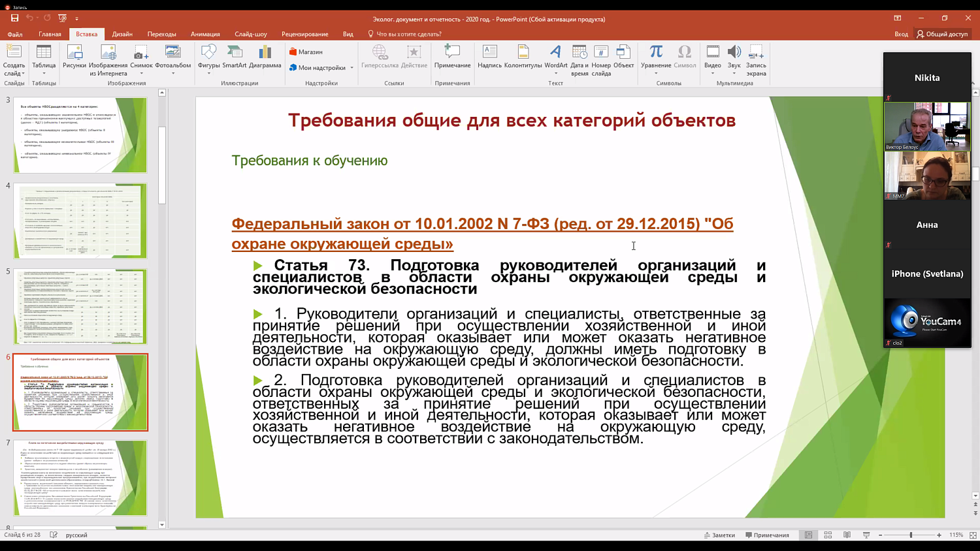This screenshot has width=980, height=551.
Task: Insert Номер слайда slide number
Action: click(601, 60)
